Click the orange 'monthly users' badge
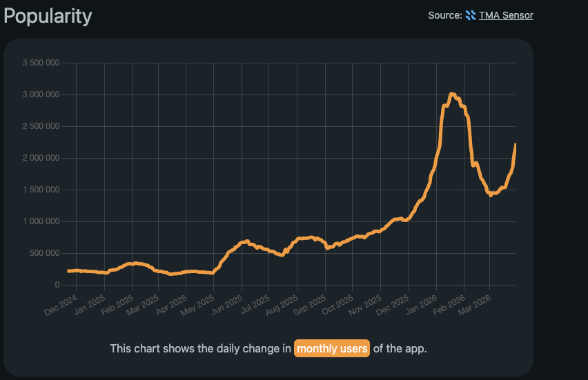The width and height of the screenshot is (588, 380). [332, 348]
